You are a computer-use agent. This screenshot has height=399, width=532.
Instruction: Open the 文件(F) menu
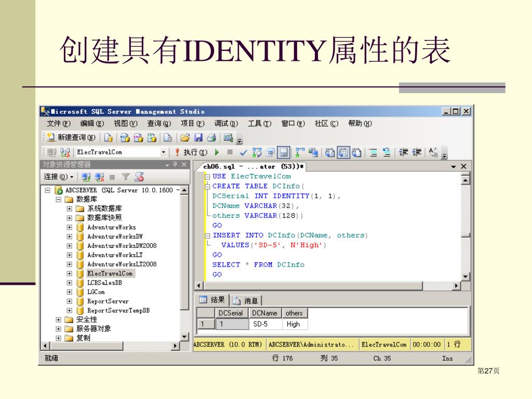pyautogui.click(x=59, y=123)
